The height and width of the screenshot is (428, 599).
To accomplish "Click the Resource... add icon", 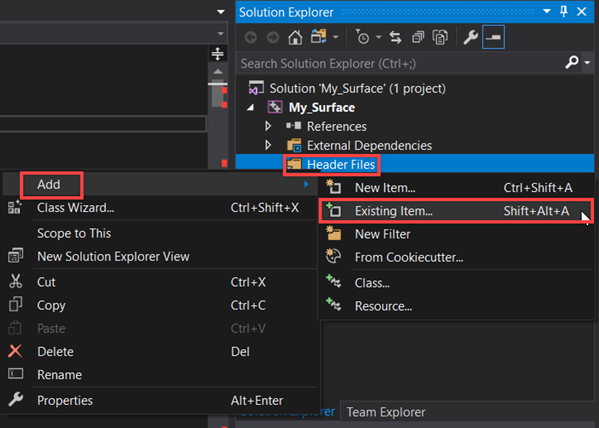I will 333,305.
